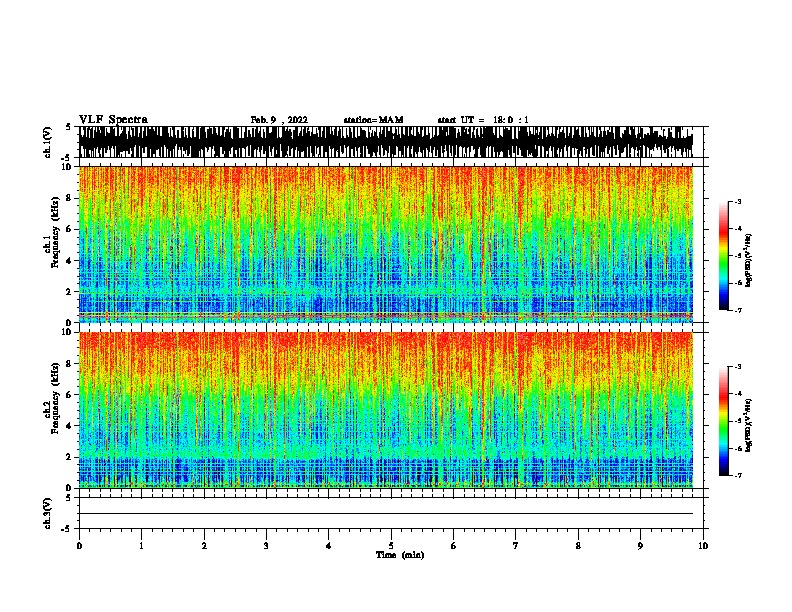Click time axis tick label '8'
This screenshot has height=612, width=792.
click(578, 545)
